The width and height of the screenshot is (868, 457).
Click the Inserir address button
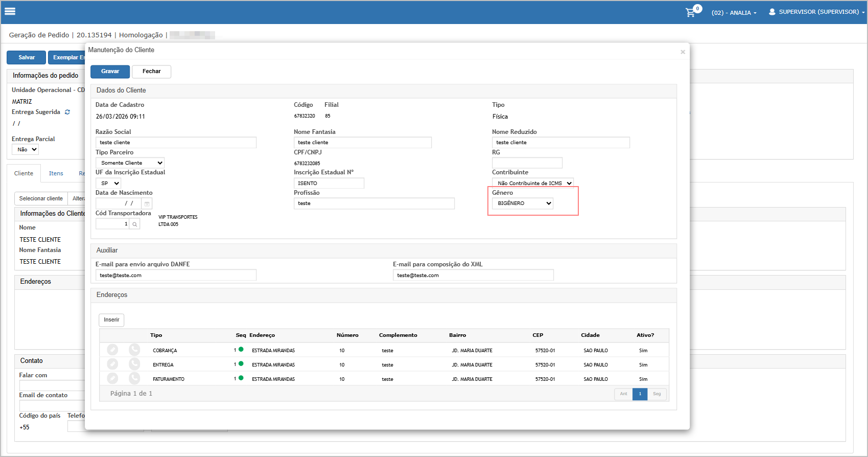point(111,319)
